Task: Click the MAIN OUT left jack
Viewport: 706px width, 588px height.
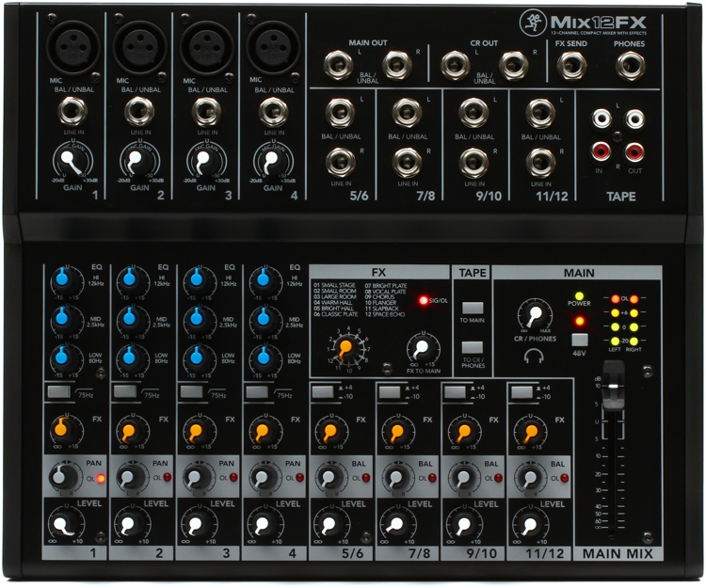Action: [x=338, y=64]
